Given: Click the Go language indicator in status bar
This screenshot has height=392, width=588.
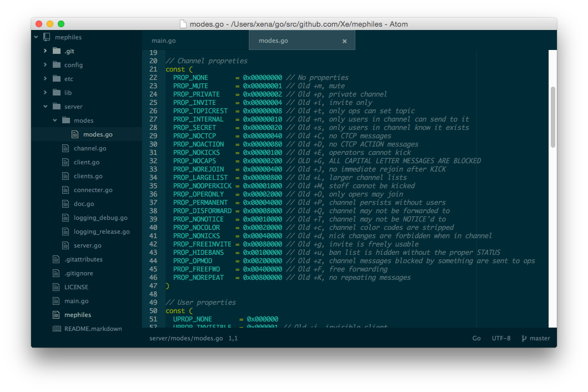Looking at the screenshot, I should pyautogui.click(x=476, y=338).
